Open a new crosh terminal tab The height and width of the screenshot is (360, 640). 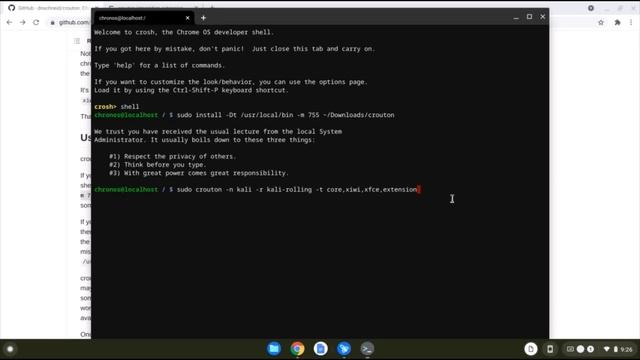pyautogui.click(x=203, y=18)
